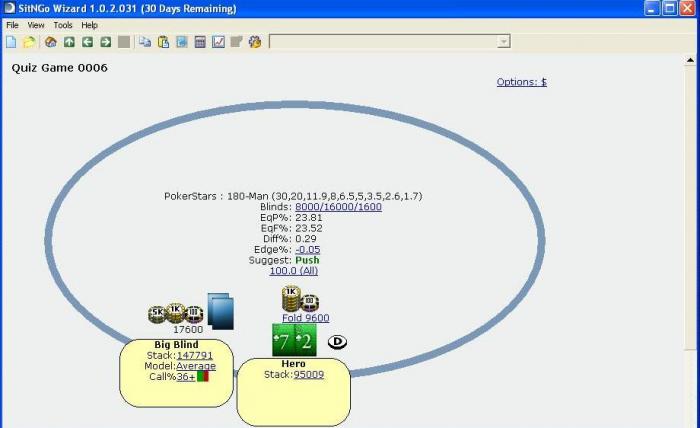This screenshot has height=428, width=700.
Task: Click the Blinds 8000/16000/1600 link
Action: [x=338, y=207]
